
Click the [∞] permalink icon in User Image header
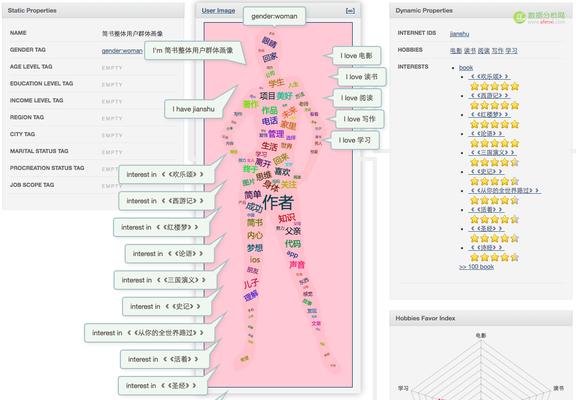350,11
